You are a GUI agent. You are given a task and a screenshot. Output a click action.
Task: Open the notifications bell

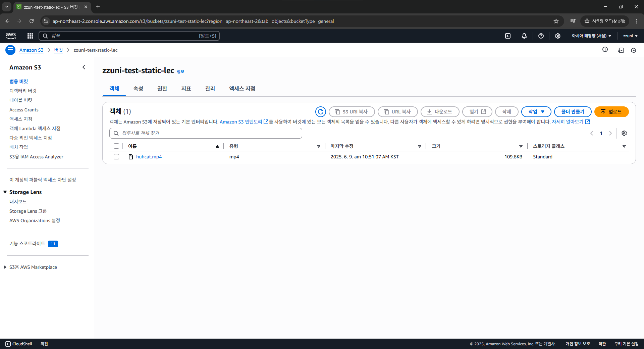pyautogui.click(x=524, y=36)
